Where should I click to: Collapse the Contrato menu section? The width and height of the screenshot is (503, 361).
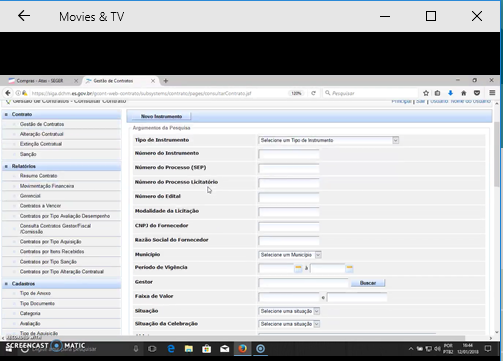pos(6,114)
